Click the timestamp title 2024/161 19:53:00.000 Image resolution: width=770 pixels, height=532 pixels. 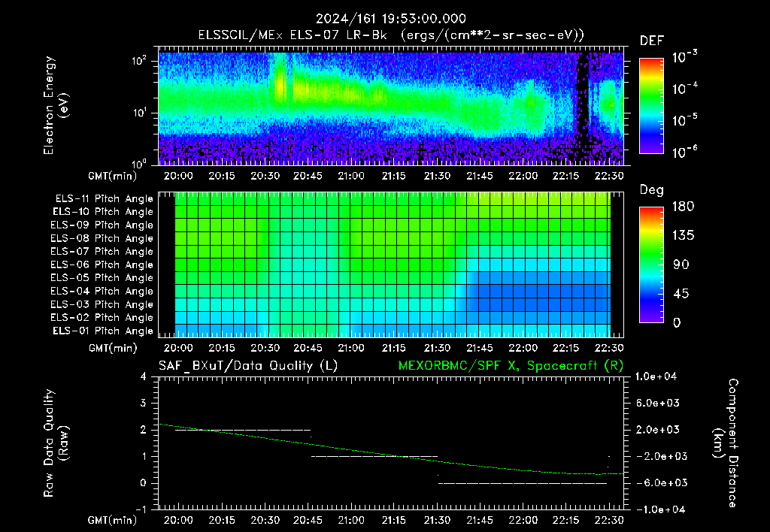tap(390, 19)
